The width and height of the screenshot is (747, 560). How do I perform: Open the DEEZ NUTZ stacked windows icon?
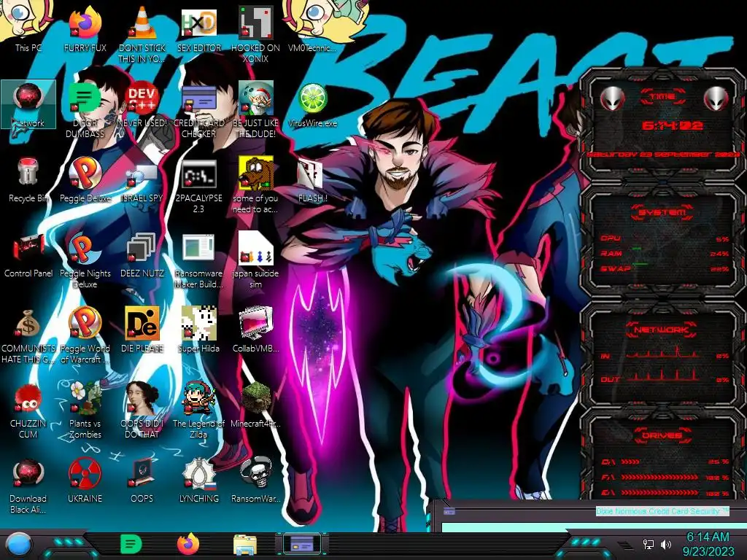pyautogui.click(x=142, y=255)
